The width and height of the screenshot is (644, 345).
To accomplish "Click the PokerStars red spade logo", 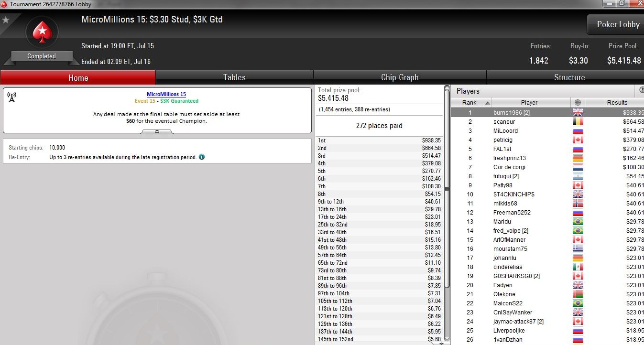I will click(42, 32).
